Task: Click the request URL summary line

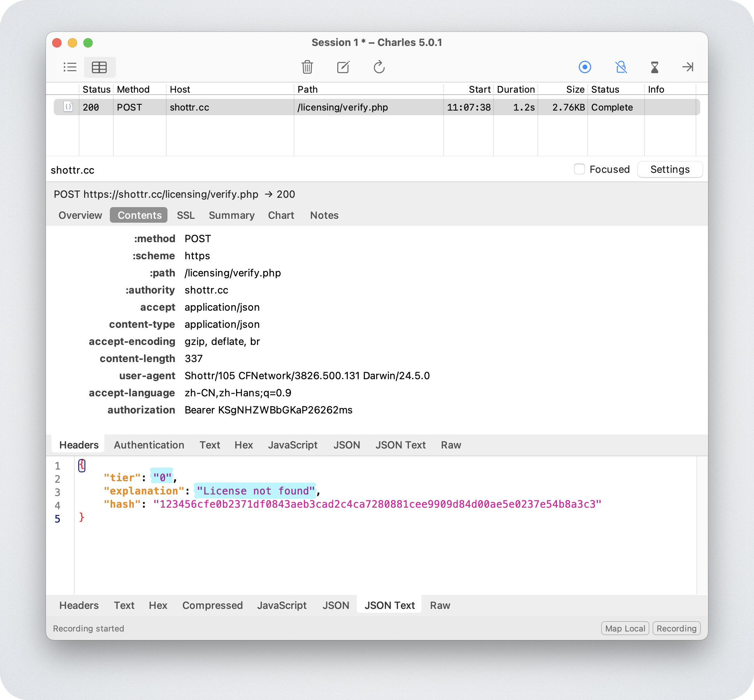Action: tap(174, 194)
